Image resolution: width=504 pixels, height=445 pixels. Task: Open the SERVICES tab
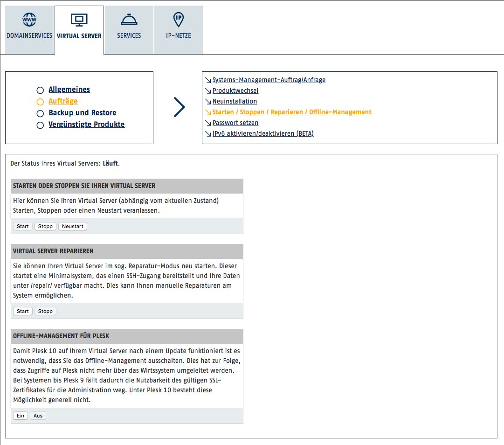pos(129,29)
